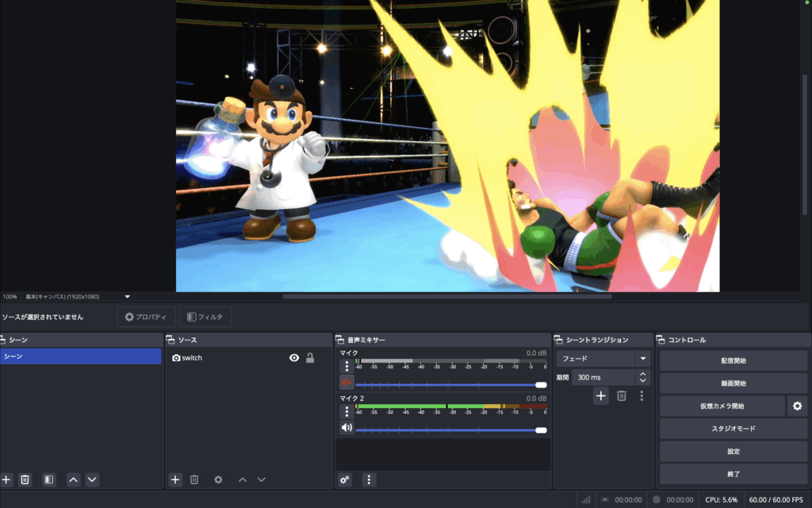Add a new scene with plus icon

click(x=6, y=479)
